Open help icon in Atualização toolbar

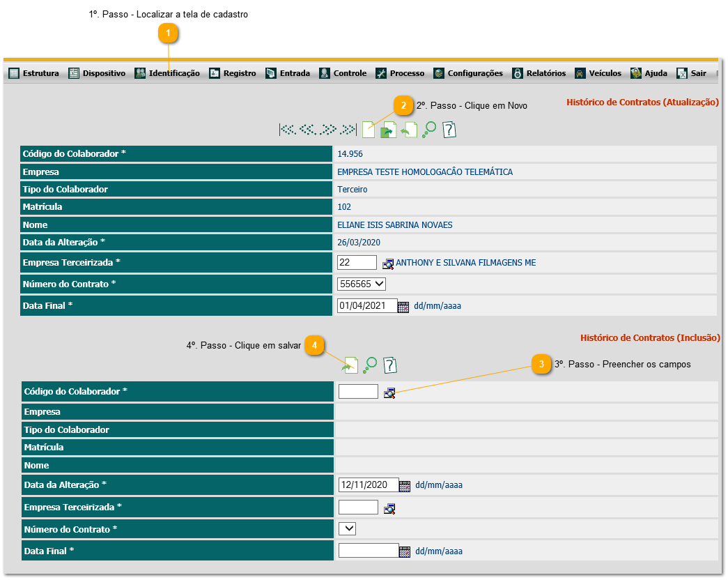(449, 130)
